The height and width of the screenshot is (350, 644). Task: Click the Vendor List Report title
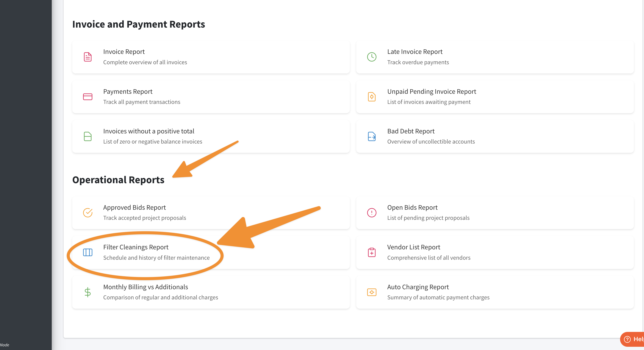(x=414, y=247)
